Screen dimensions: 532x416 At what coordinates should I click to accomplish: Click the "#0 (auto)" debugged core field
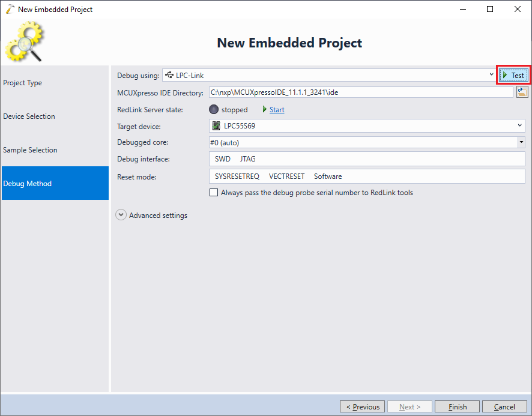(363, 142)
